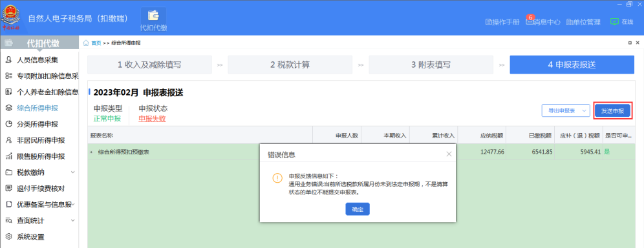
Task: Click the panel restore icon near breadcrumb
Action: coord(630,43)
